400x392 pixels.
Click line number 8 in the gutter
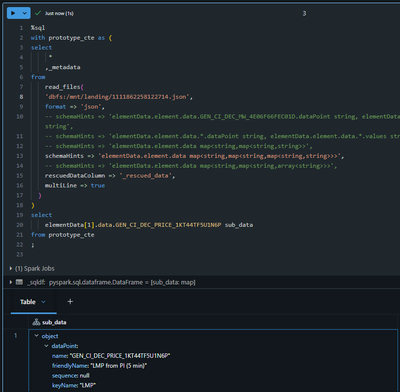click(21, 97)
